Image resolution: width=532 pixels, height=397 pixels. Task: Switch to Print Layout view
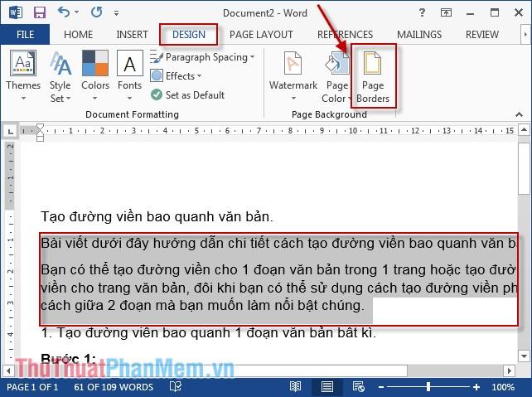coord(329,387)
